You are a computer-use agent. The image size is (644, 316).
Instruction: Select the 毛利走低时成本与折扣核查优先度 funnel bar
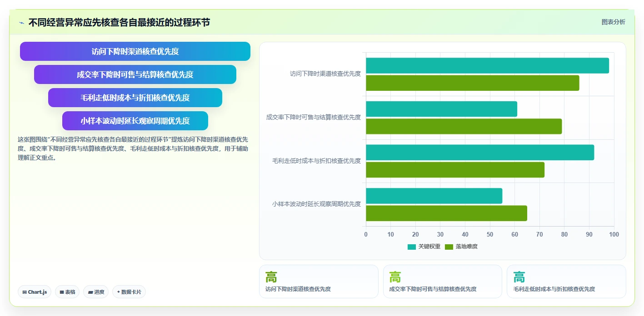(x=135, y=98)
